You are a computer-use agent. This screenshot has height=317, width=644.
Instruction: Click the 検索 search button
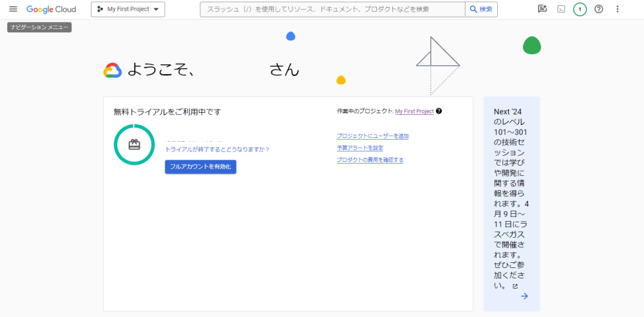click(481, 9)
